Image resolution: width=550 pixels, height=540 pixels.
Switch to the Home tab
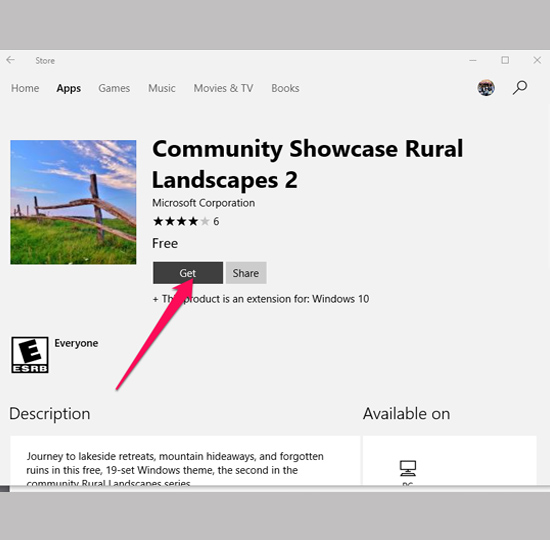[25, 88]
